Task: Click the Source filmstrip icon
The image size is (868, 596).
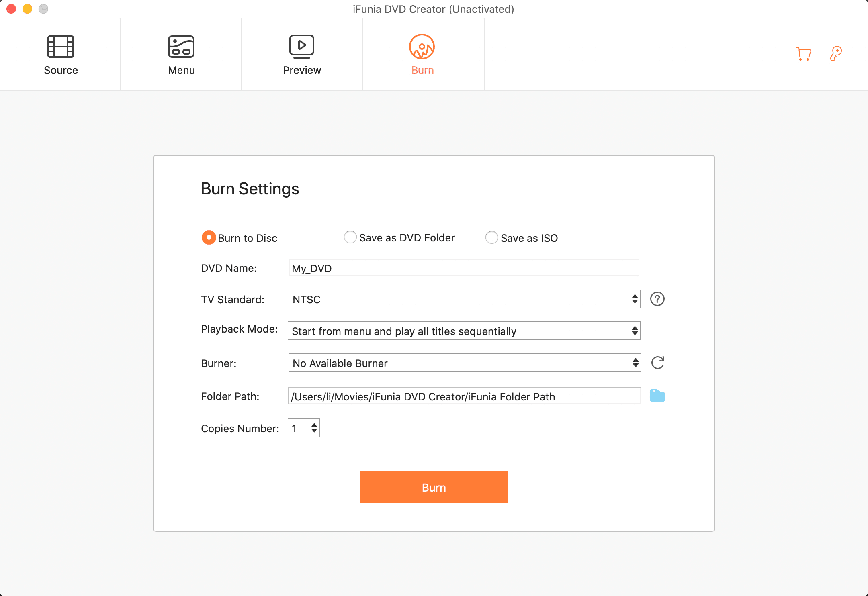Action: [61, 47]
